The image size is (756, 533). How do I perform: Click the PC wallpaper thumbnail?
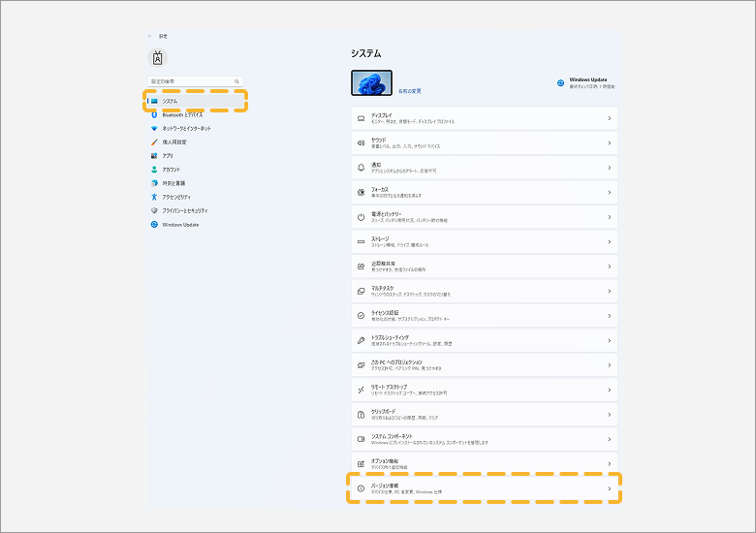372,83
